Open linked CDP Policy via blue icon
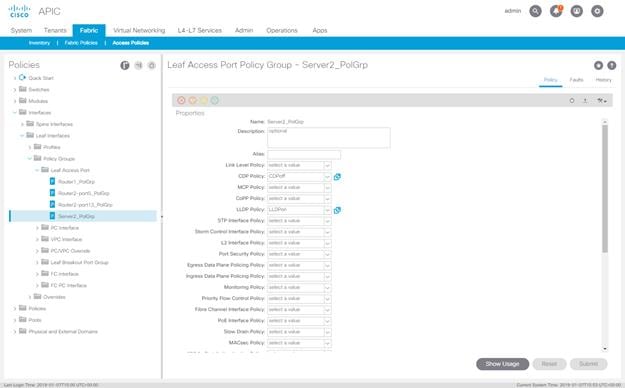 point(337,177)
